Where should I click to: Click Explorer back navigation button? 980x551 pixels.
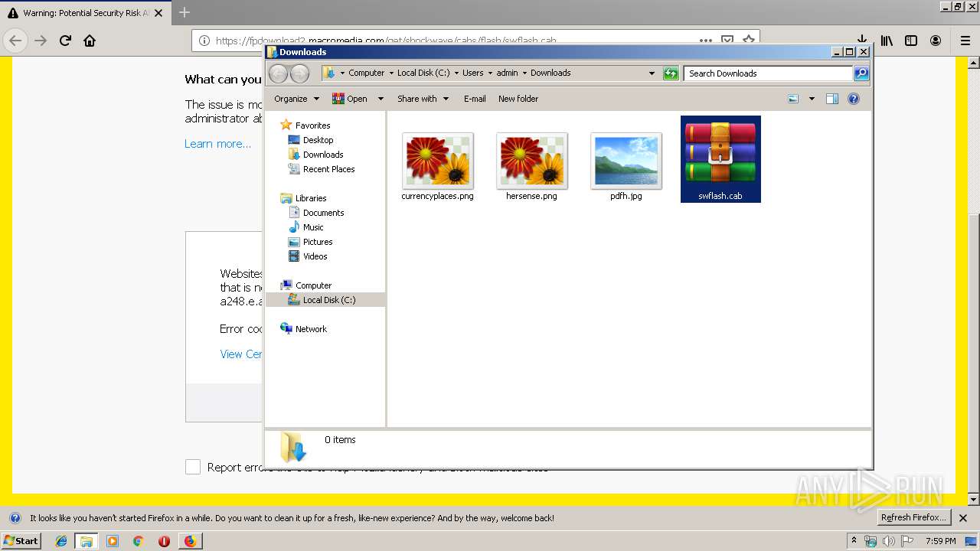(278, 73)
